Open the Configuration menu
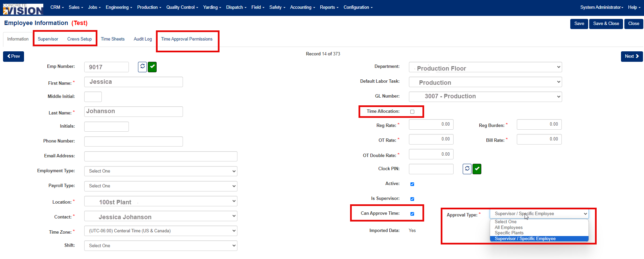This screenshot has width=644, height=259. pyautogui.click(x=358, y=7)
